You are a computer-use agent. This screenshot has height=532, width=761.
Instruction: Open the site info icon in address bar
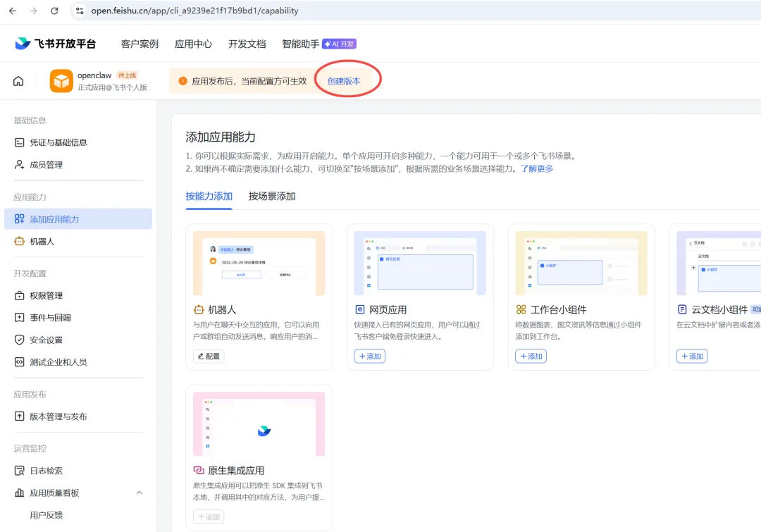pyautogui.click(x=80, y=11)
